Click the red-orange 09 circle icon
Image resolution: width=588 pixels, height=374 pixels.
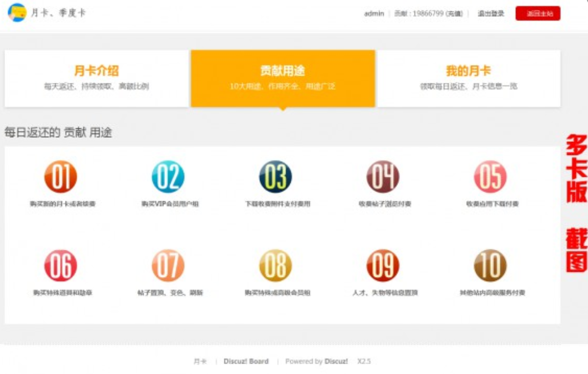(383, 265)
